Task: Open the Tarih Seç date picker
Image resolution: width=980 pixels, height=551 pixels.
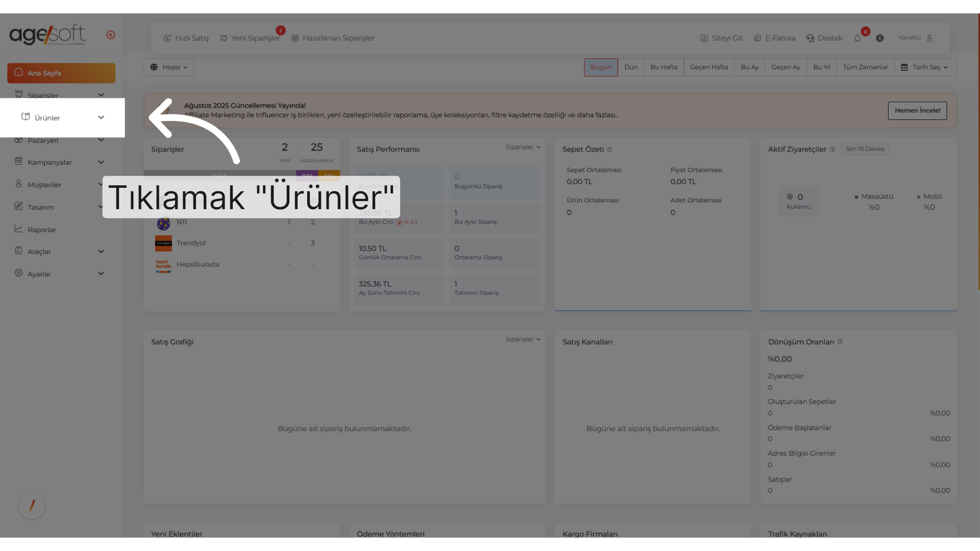Action: point(925,67)
